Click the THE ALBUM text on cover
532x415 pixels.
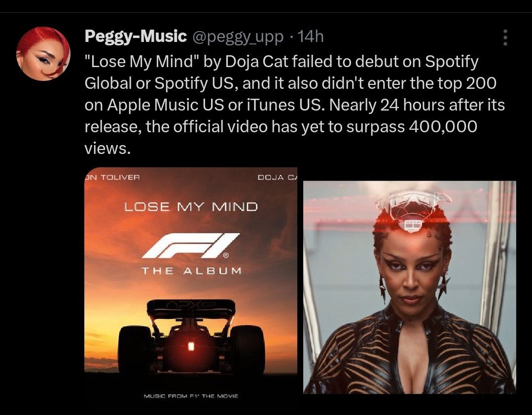191,271
